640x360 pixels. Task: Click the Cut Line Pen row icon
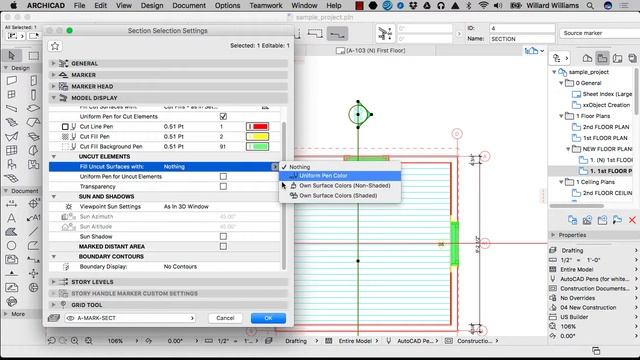pos(69,127)
